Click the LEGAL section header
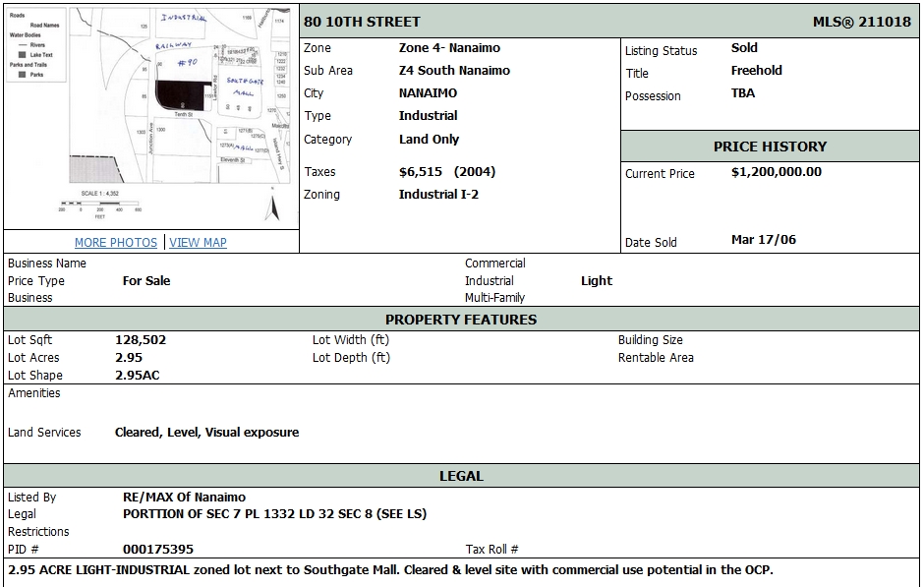The width and height of the screenshot is (924, 587). pyautogui.click(x=461, y=476)
